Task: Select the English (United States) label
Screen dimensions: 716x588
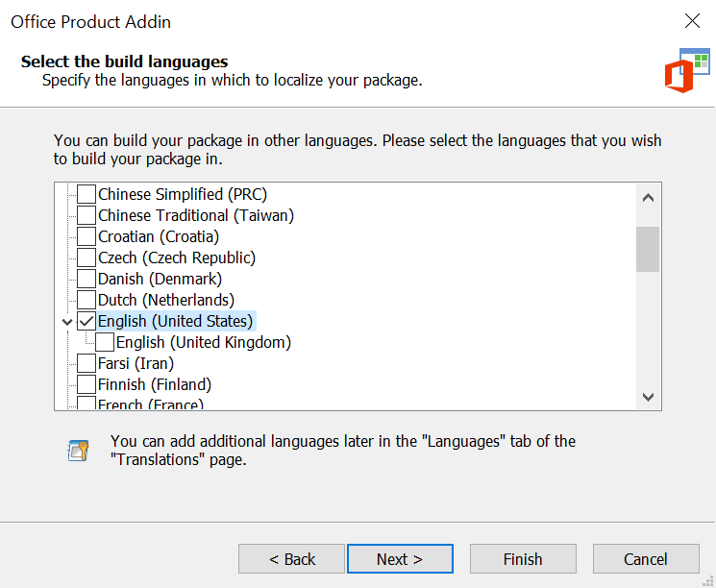Action: 175,321
